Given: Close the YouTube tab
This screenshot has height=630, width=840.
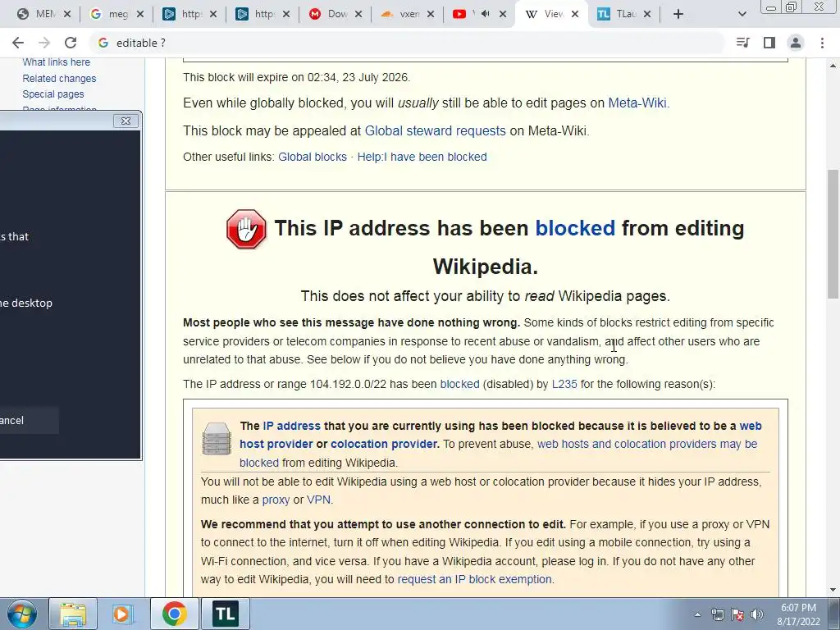Looking at the screenshot, I should [503, 14].
